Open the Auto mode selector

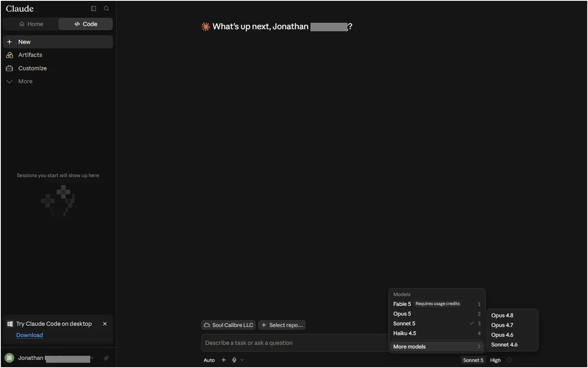click(209, 360)
